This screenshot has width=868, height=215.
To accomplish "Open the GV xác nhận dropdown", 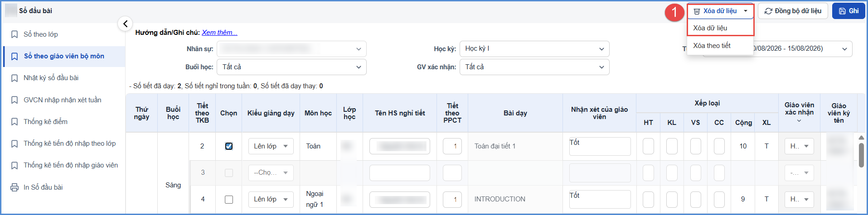I will click(534, 67).
